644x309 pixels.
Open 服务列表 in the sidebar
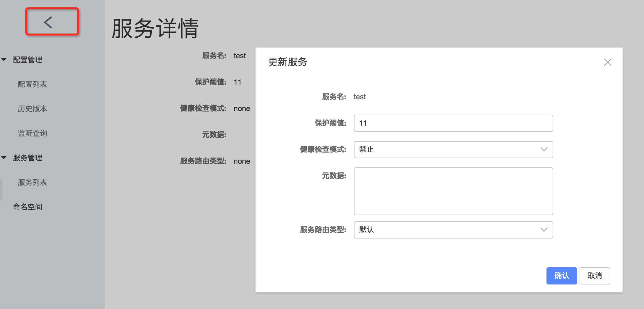click(x=33, y=182)
